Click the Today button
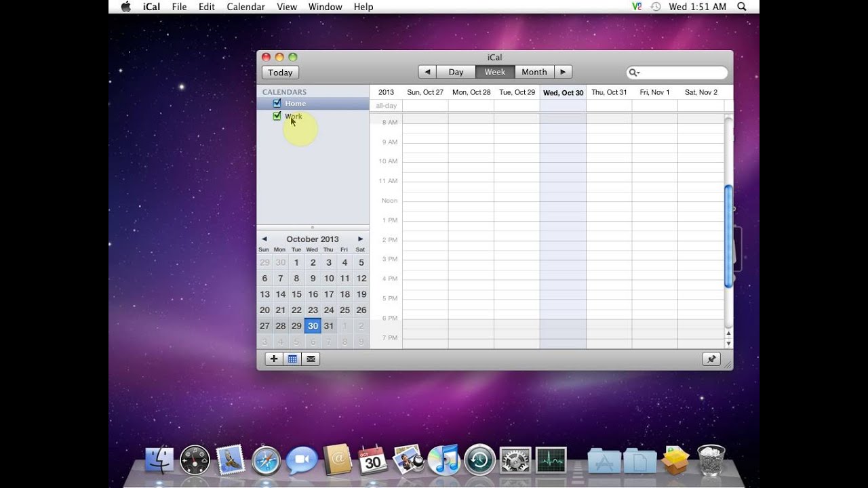This screenshot has width=868, height=488. pos(280,73)
